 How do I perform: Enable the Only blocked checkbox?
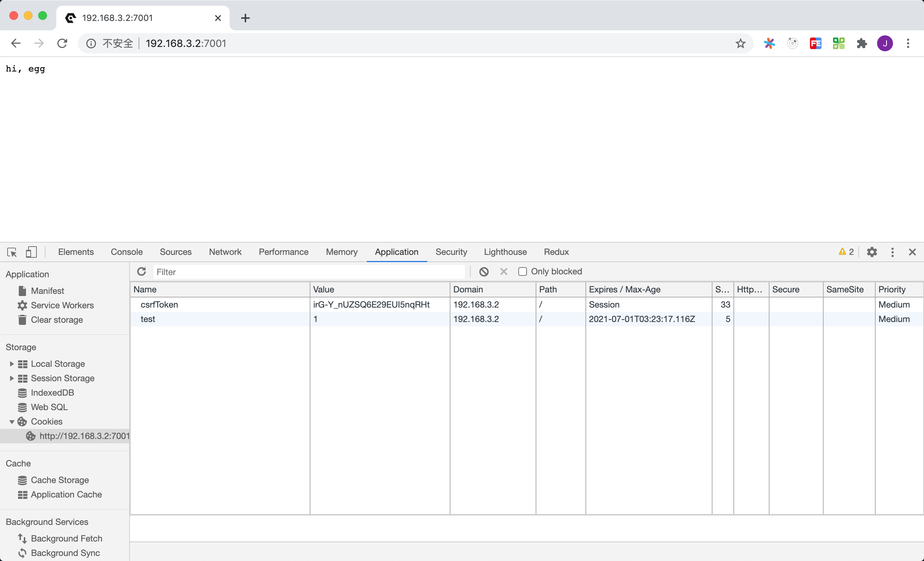pyautogui.click(x=522, y=271)
